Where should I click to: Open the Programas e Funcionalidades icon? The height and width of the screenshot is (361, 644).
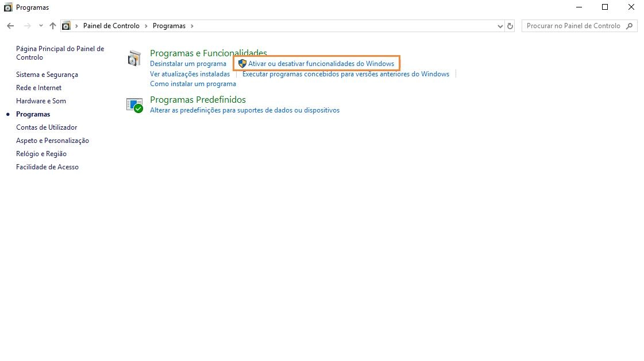coord(134,58)
